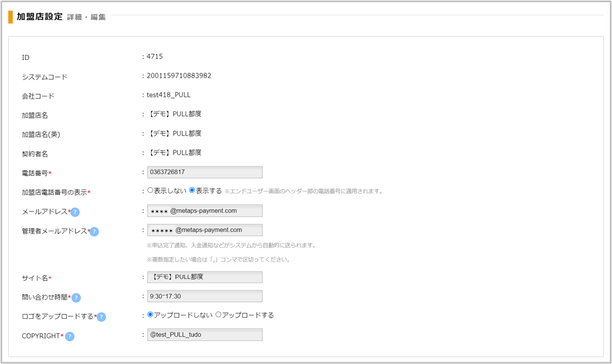The height and width of the screenshot is (364, 612).
Task: Click the サイト名 input box
Action: click(204, 277)
